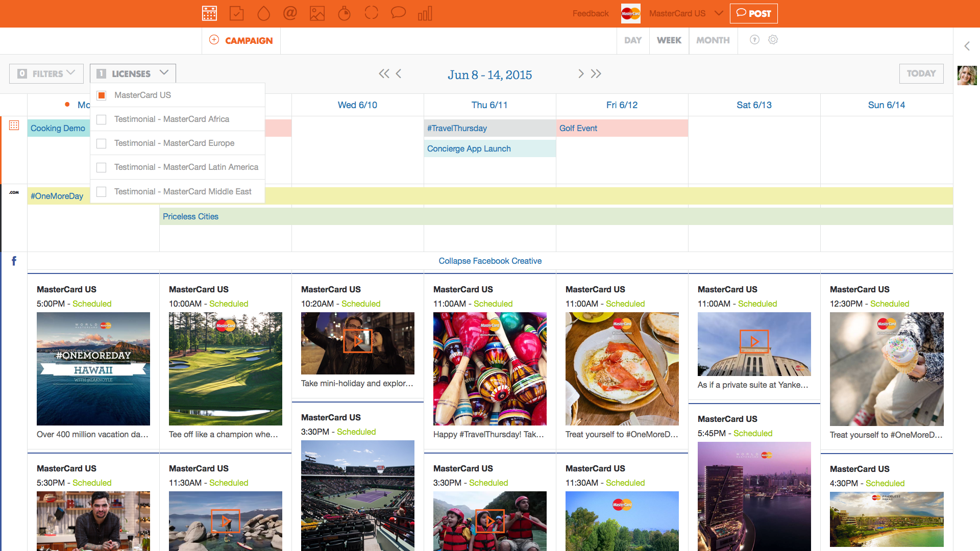The height and width of the screenshot is (551, 980).
Task: Enable Testimonial - MasterCard Latin America checkbox
Action: pyautogui.click(x=102, y=167)
